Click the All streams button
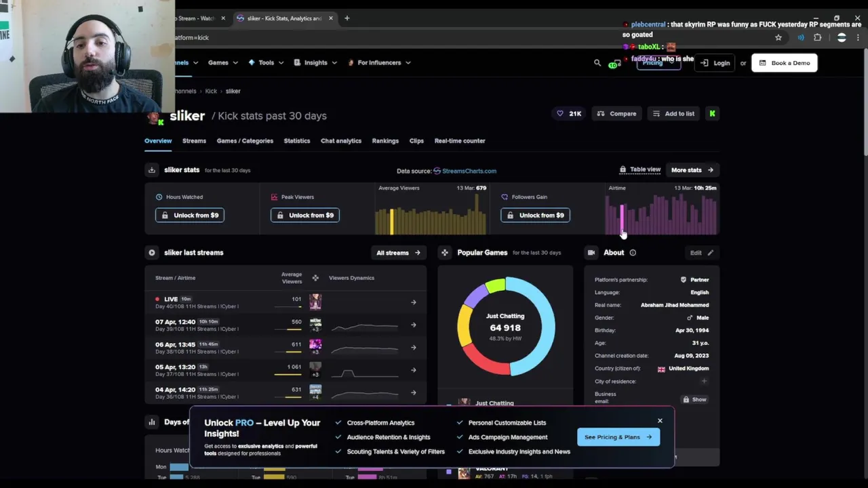 point(399,253)
